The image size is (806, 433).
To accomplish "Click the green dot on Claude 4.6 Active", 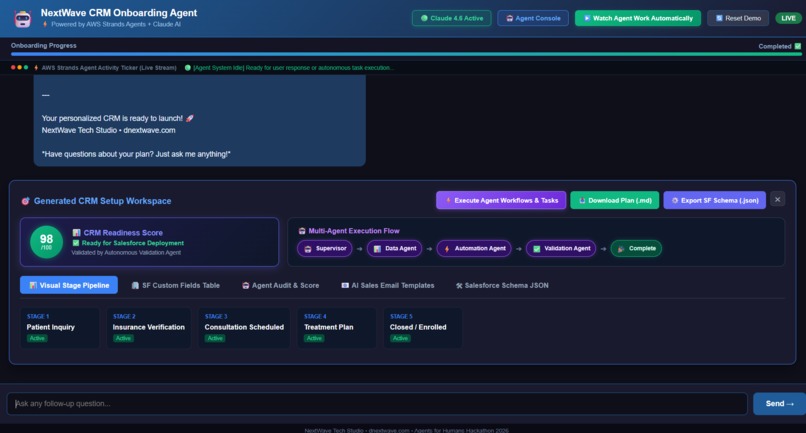I will [x=424, y=18].
